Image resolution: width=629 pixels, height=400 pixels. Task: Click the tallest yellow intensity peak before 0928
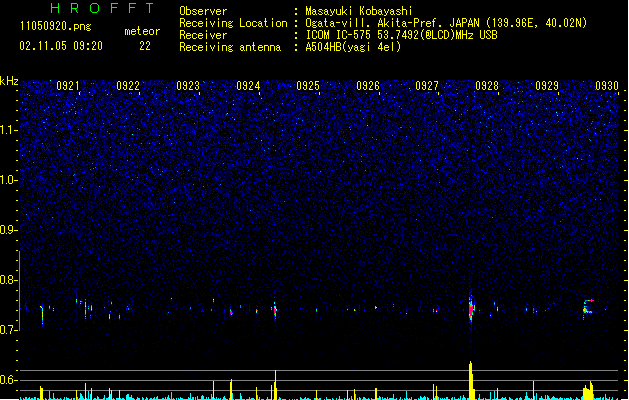[471, 380]
